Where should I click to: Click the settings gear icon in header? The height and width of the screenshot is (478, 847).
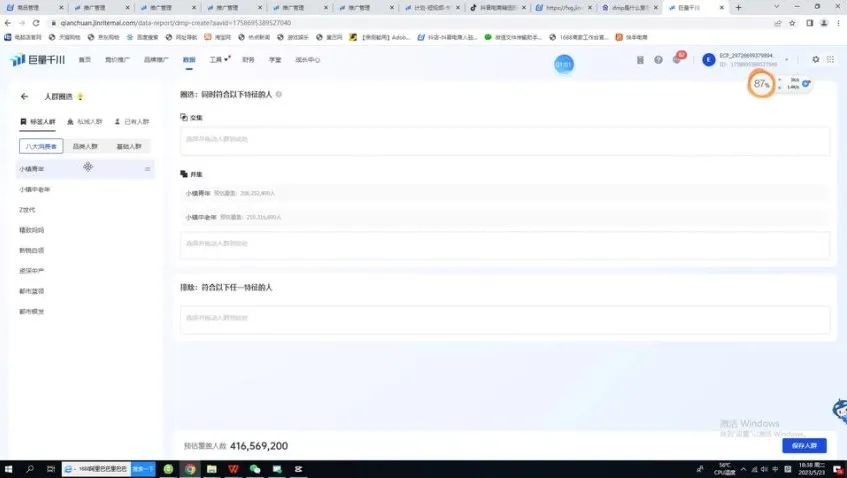tap(816, 60)
